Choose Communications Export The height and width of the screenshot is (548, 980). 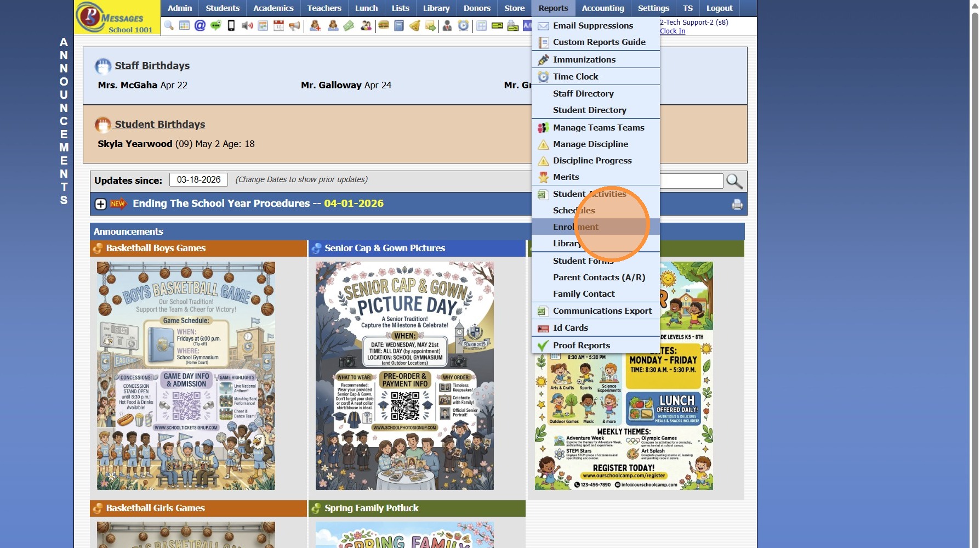pyautogui.click(x=596, y=311)
